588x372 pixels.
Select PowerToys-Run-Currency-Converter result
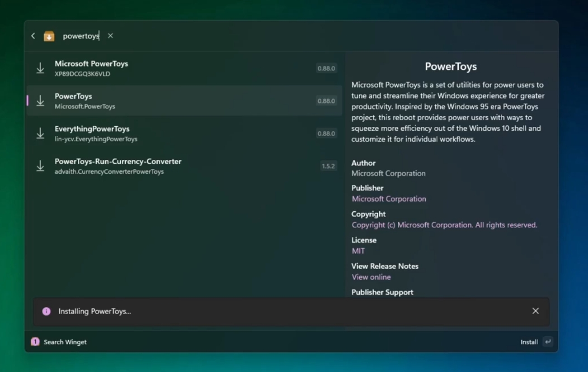click(x=184, y=166)
